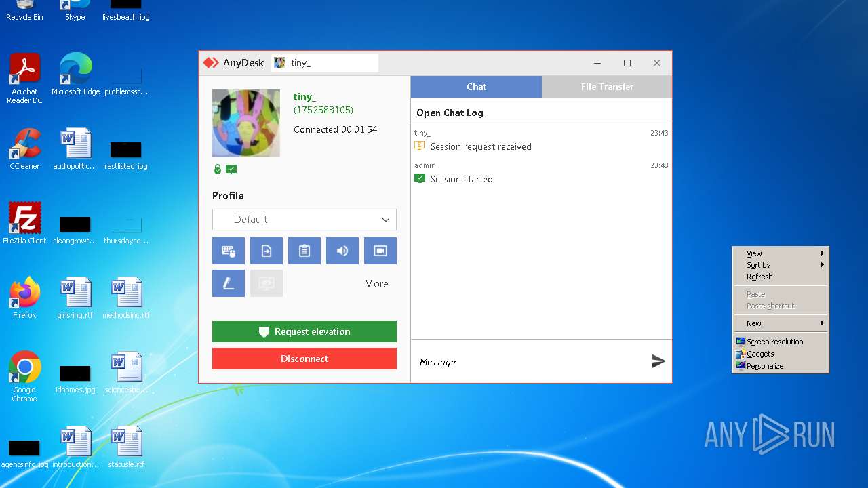The width and height of the screenshot is (868, 488).
Task: Minimize the AnyDesk window
Action: (x=597, y=63)
